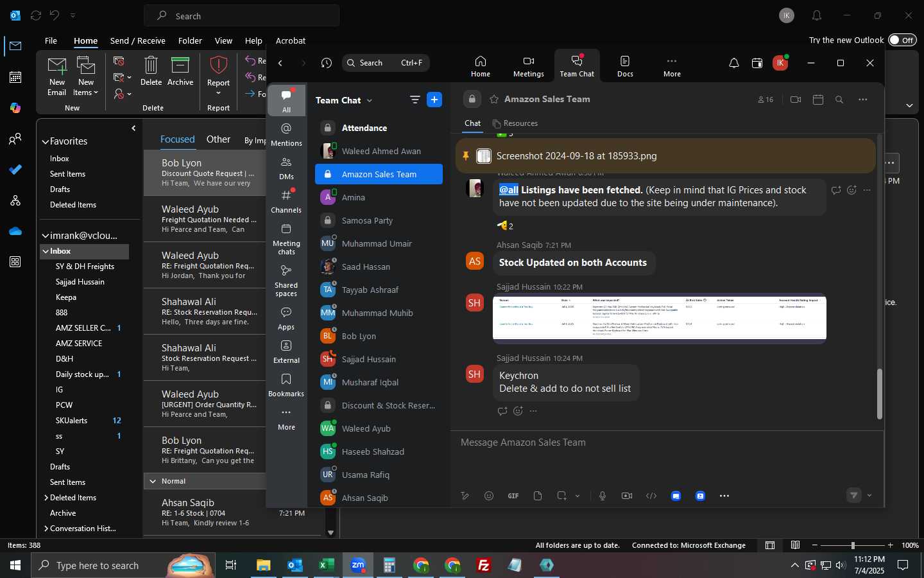Click Archive in Outlook ribbon
The width and height of the screenshot is (924, 578).
[x=180, y=71]
